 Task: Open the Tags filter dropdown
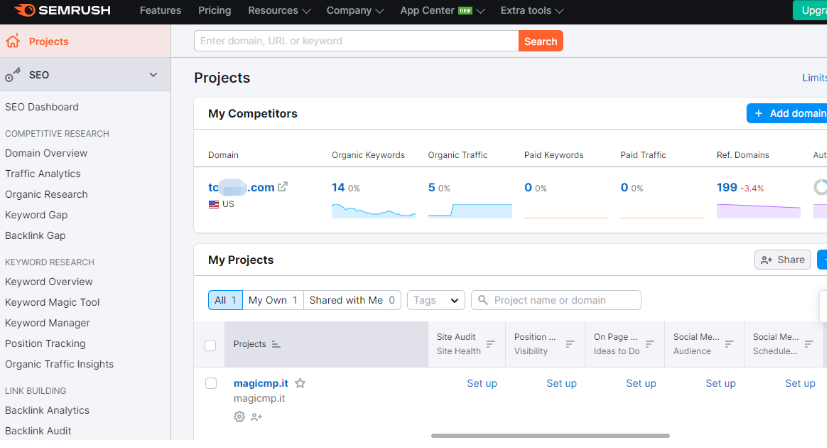click(436, 300)
